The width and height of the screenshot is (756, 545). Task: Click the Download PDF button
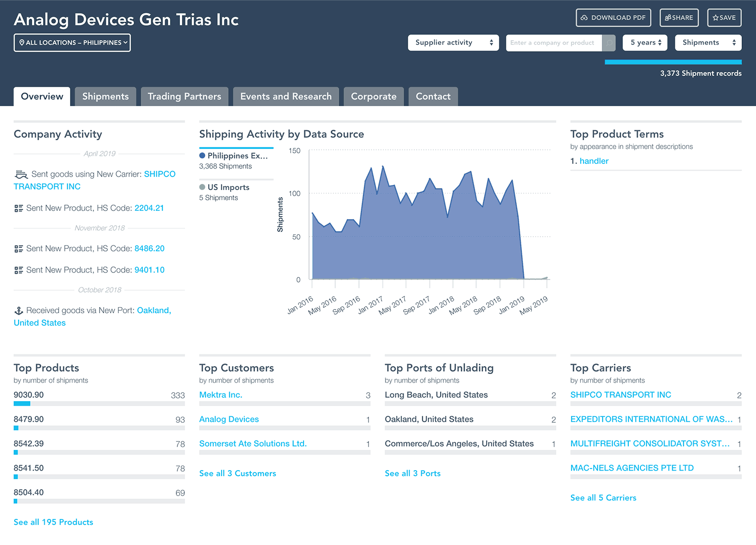tap(613, 18)
